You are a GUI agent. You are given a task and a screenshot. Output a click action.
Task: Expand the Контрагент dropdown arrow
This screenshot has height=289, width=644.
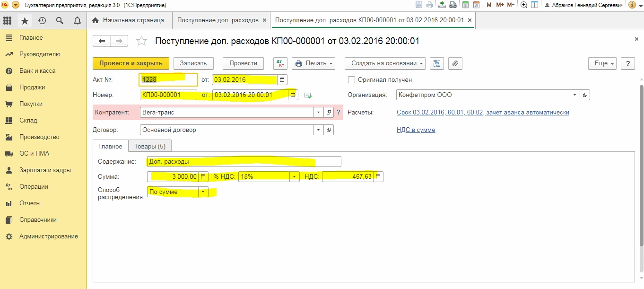(319, 113)
